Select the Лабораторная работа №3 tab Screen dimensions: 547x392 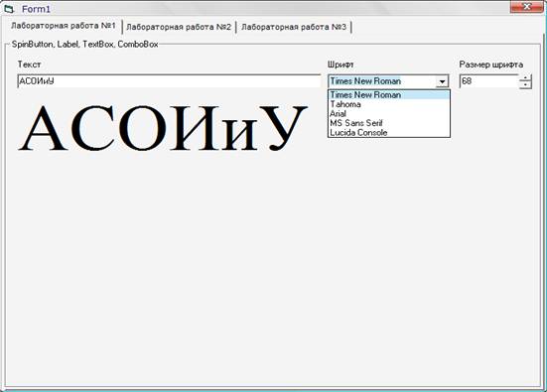tap(294, 27)
